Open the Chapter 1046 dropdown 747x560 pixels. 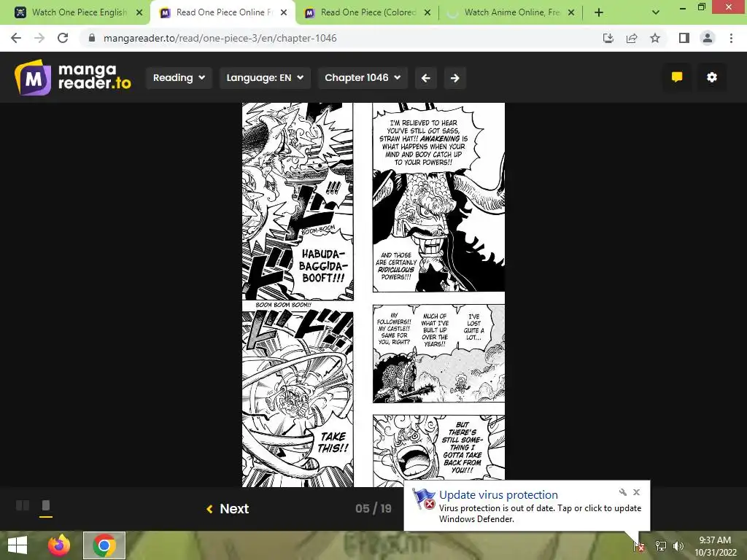(363, 77)
